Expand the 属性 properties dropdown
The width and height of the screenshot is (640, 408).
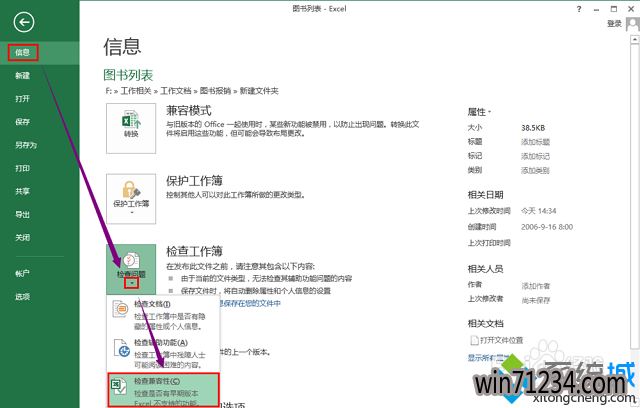(x=479, y=112)
